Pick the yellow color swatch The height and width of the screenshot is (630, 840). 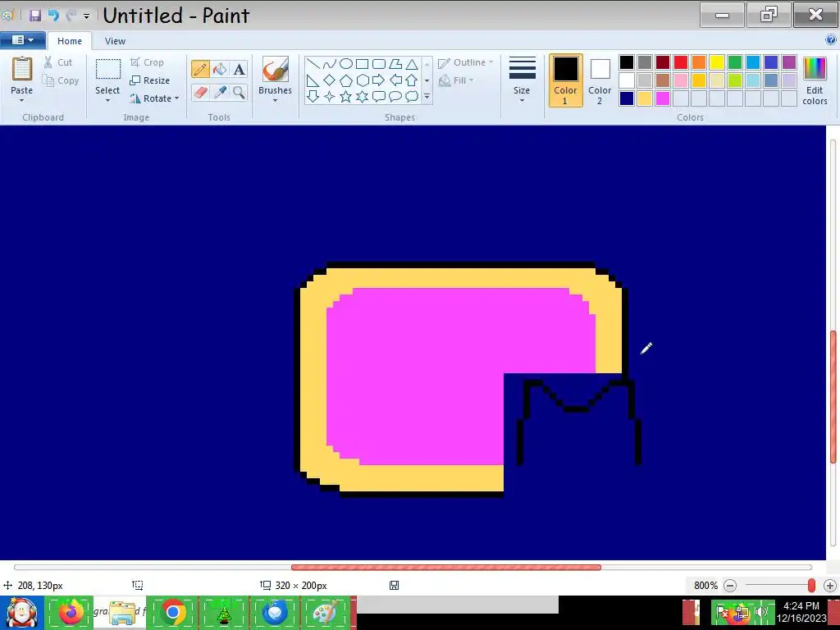(717, 62)
